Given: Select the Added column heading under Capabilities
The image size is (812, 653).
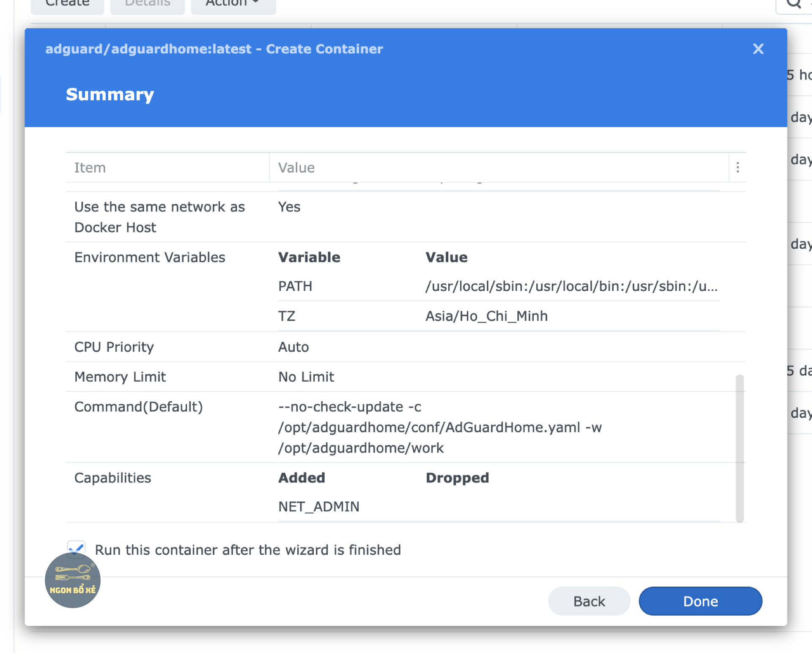Looking at the screenshot, I should (x=302, y=478).
